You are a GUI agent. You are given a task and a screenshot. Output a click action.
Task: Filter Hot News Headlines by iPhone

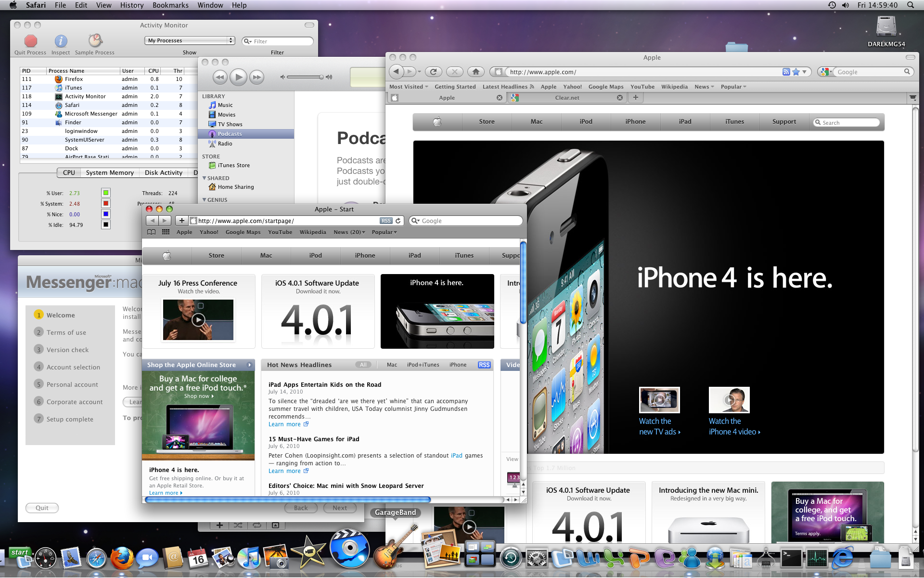tap(458, 365)
